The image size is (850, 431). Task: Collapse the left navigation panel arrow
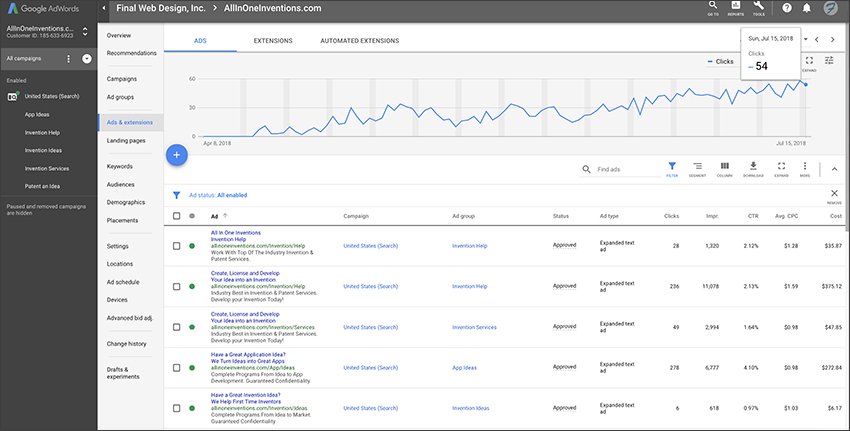pos(104,8)
